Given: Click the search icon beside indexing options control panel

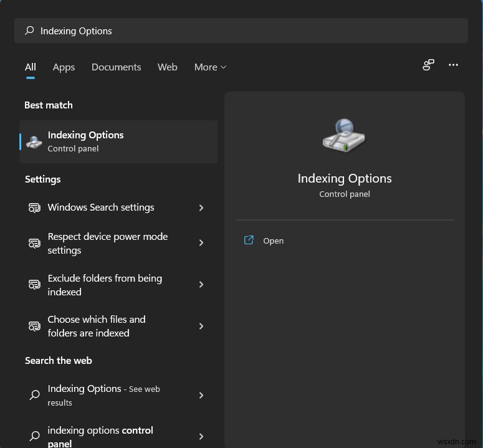Looking at the screenshot, I should (34, 436).
